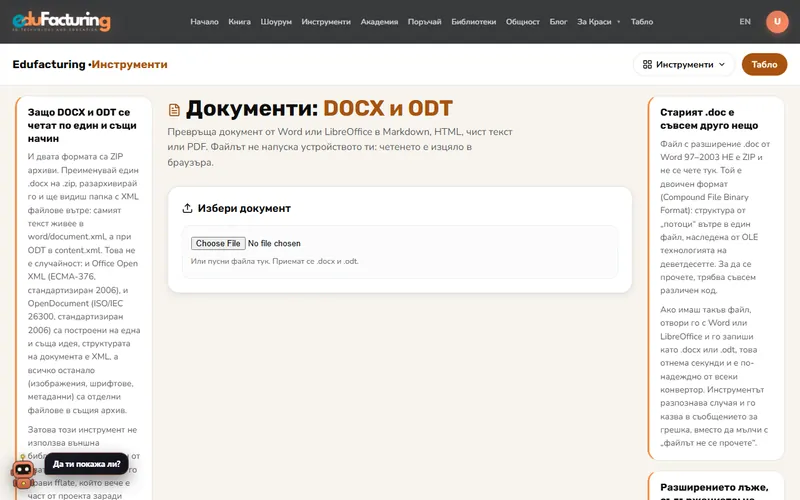The width and height of the screenshot is (800, 500).
Task: Click the file drop zone hint text
Action: 274,261
